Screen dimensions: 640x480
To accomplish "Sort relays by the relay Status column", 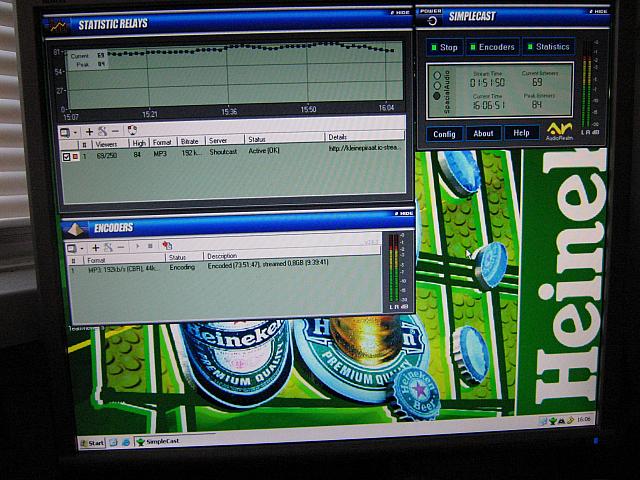I will [285, 139].
